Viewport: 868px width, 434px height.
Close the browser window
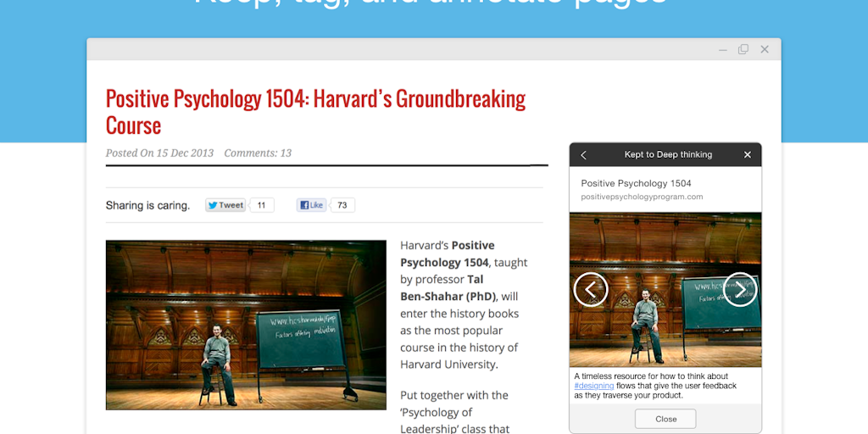[765, 49]
